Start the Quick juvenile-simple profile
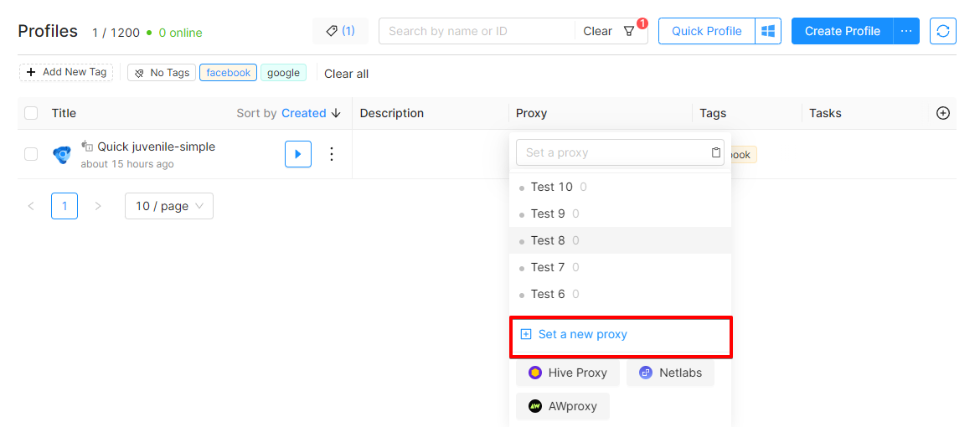Image resolution: width=980 pixels, height=427 pixels. 298,154
